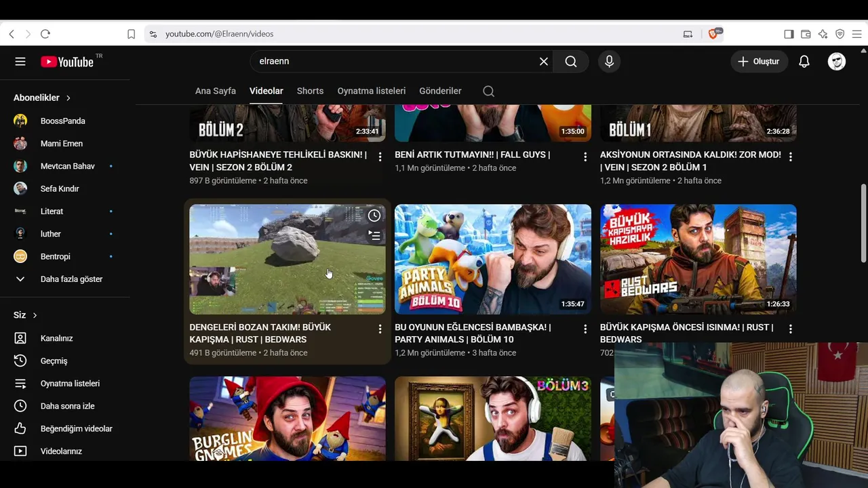Open the Brave Wallet
Viewport: 868px width, 488px height.
click(x=806, y=34)
